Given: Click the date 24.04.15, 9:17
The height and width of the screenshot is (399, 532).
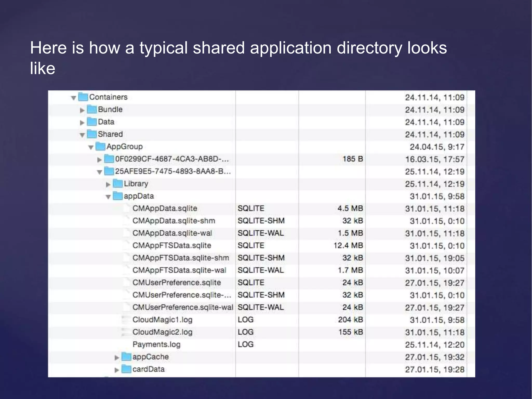Looking at the screenshot, I should coord(437,147).
